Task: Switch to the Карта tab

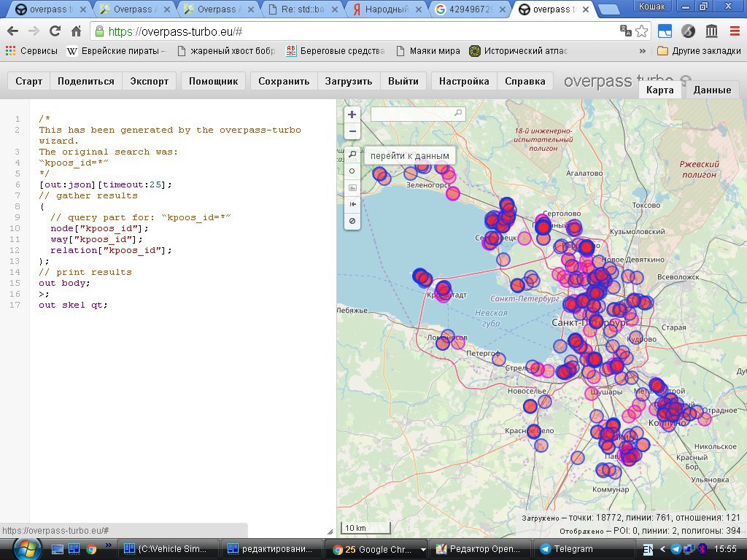Action: click(659, 90)
